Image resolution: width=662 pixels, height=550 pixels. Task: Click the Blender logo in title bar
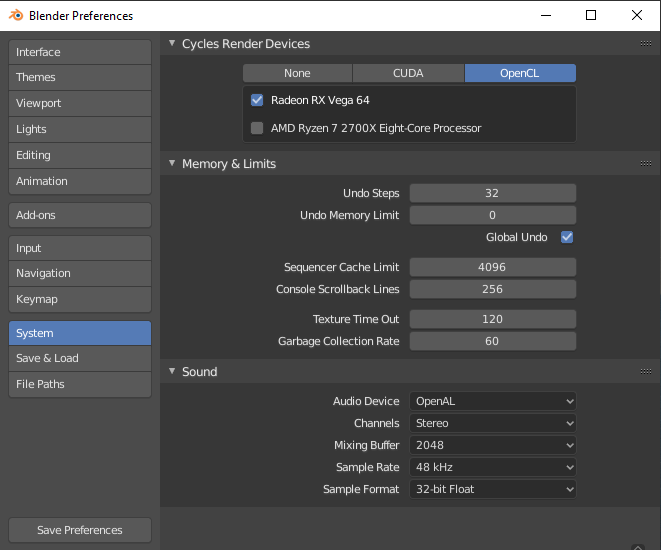pos(16,16)
